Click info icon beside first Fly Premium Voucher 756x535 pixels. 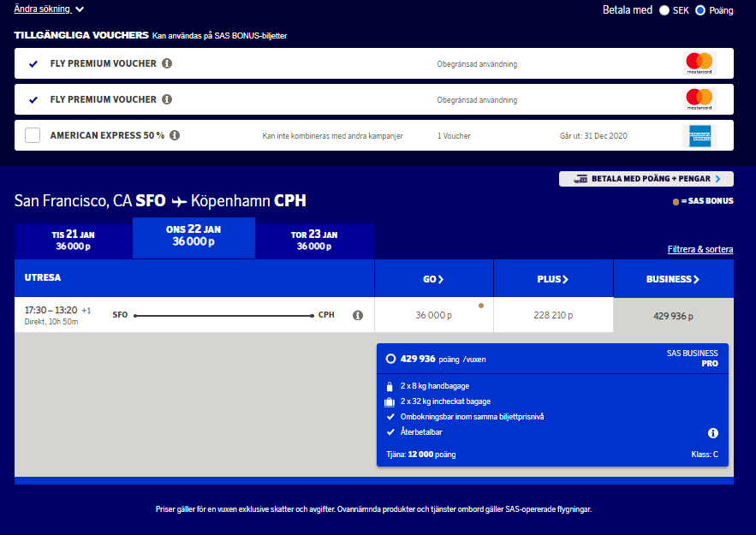coord(167,63)
